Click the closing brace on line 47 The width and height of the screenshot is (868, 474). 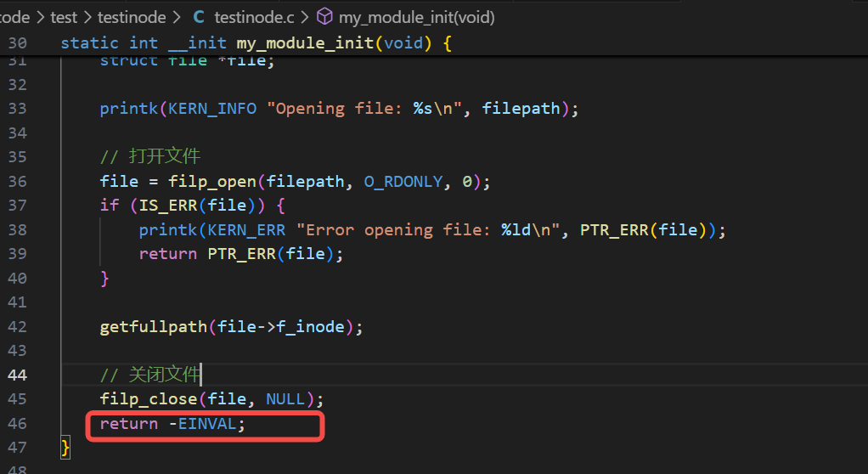65,448
